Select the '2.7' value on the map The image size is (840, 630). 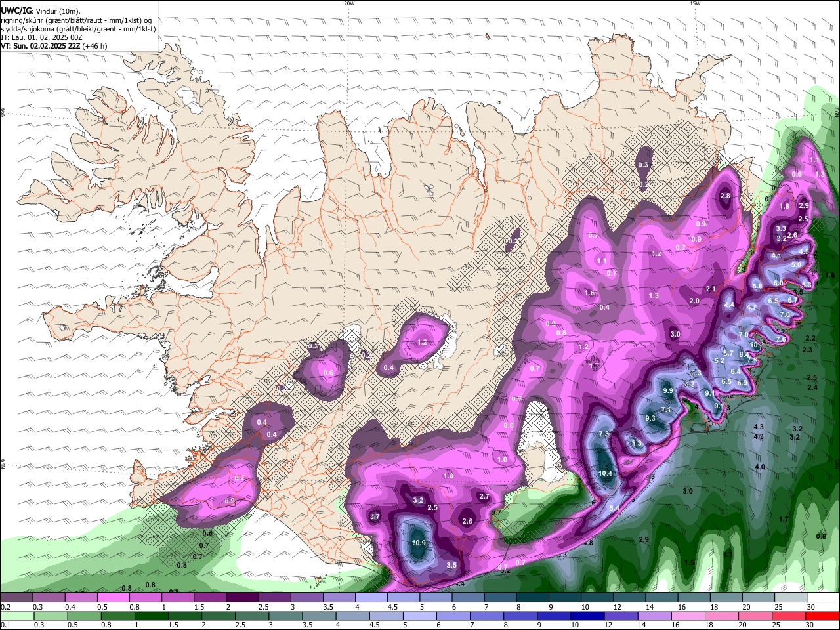tap(484, 497)
